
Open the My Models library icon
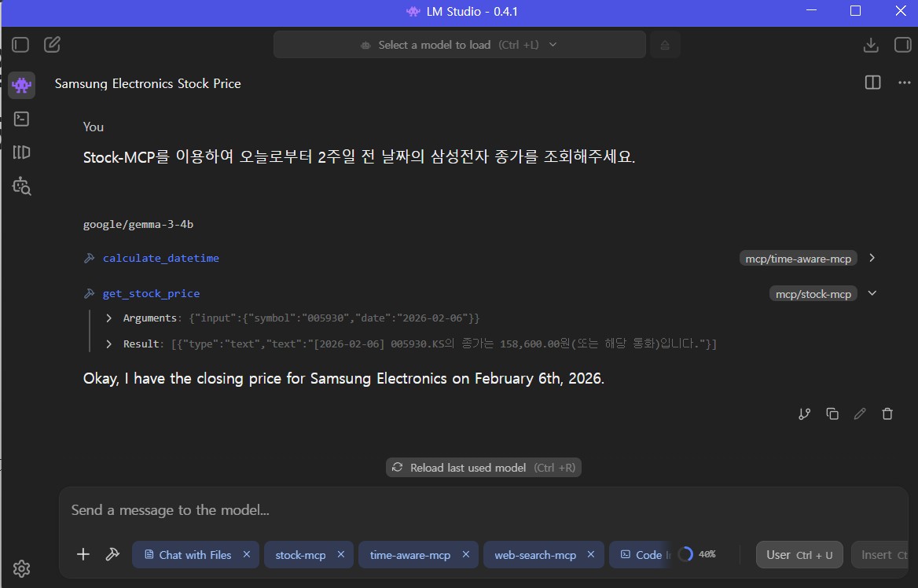click(x=22, y=153)
